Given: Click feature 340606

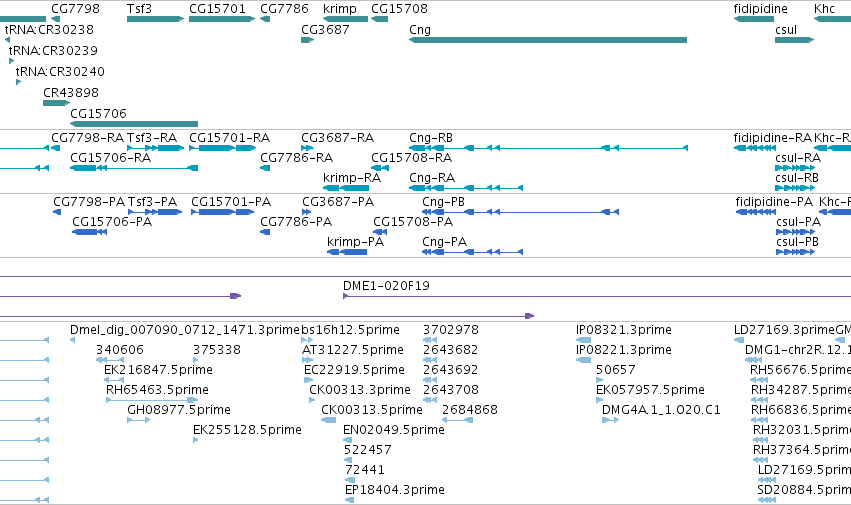Looking at the screenshot, I should pyautogui.click(x=110, y=360).
